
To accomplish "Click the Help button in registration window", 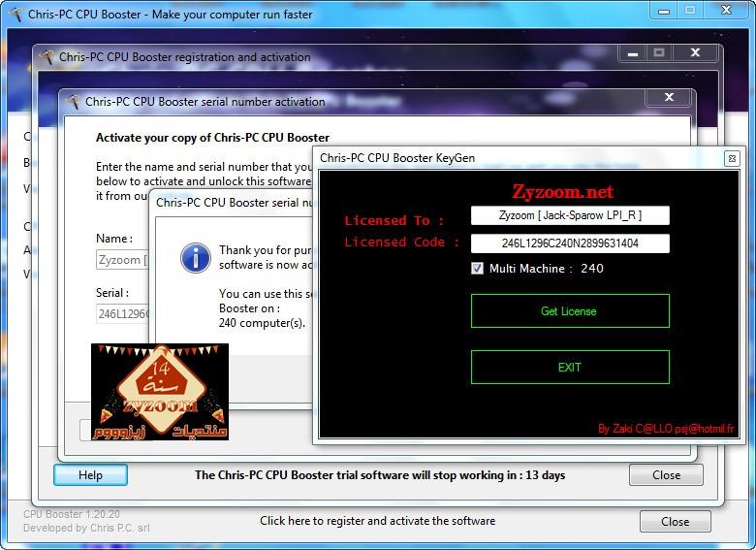I will 91,475.
